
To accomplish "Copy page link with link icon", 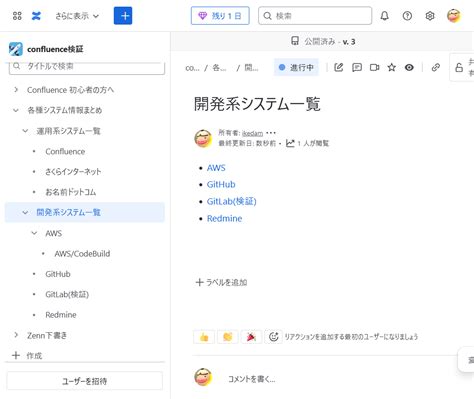I will [435, 67].
